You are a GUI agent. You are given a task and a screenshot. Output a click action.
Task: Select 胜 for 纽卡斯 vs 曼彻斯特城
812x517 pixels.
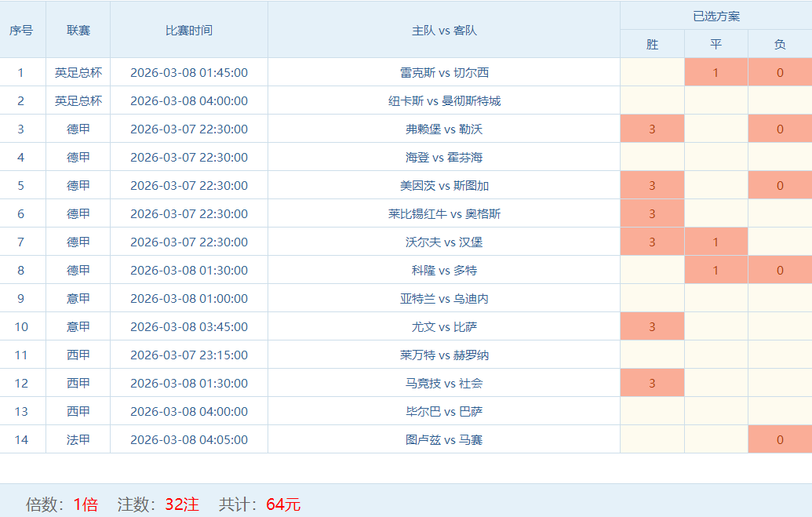coord(652,101)
